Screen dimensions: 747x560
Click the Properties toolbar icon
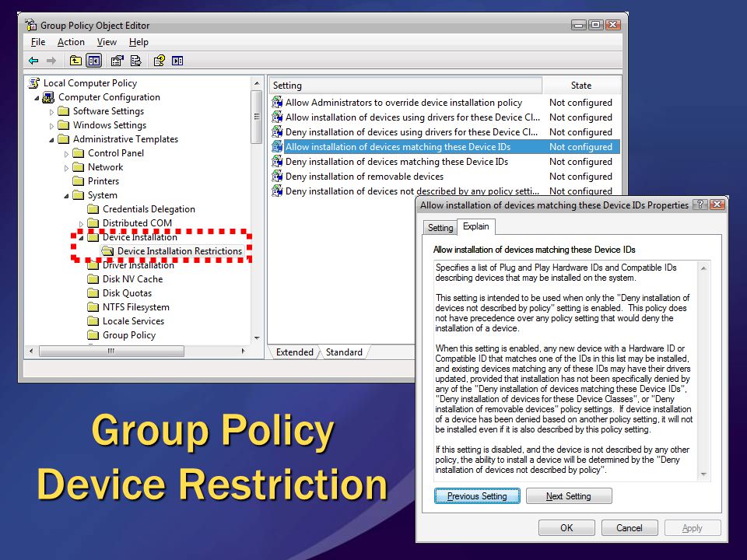click(117, 61)
